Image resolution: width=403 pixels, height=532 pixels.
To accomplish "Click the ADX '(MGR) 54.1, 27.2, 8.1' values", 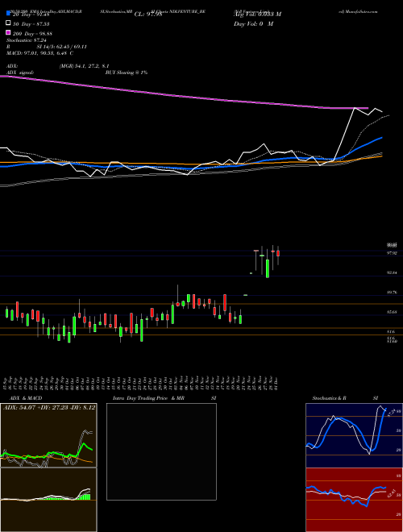I will [84, 66].
